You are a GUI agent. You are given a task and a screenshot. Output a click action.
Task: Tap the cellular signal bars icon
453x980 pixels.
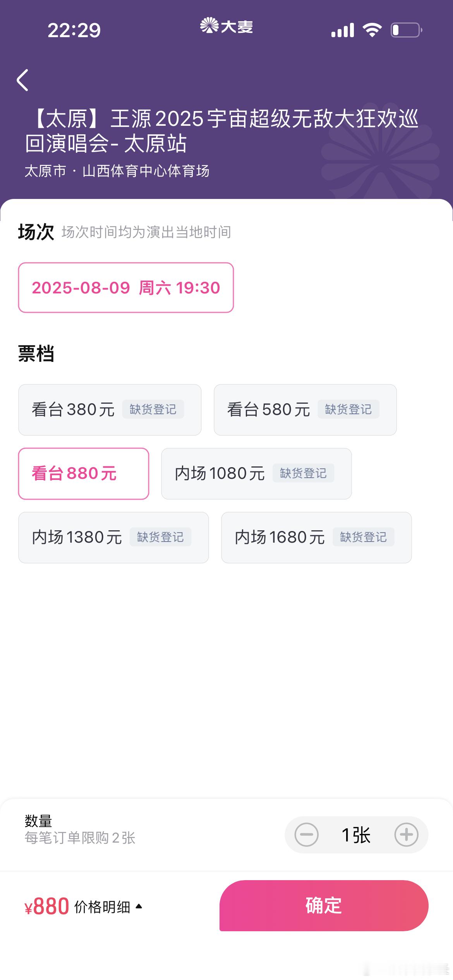[x=343, y=30]
